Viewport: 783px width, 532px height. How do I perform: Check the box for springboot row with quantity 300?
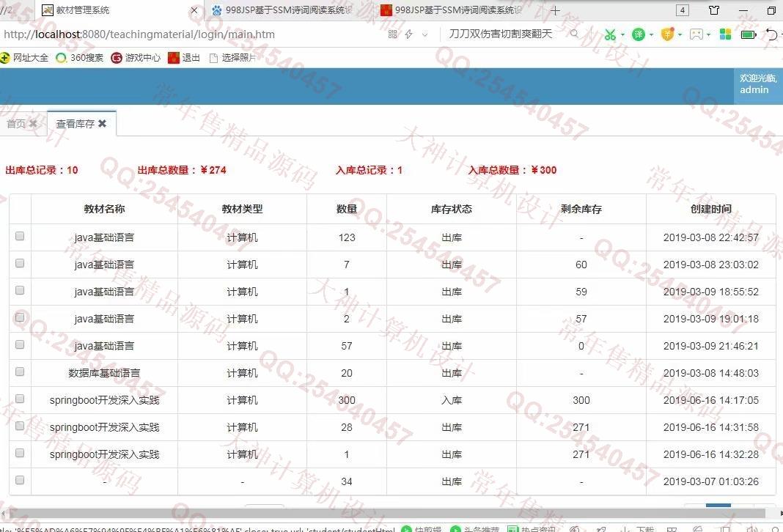coord(20,399)
